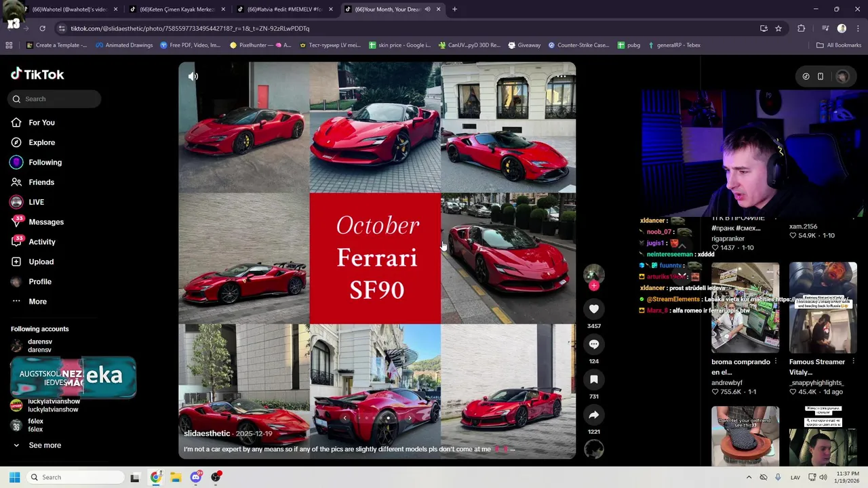Viewport: 868px width, 488px height.
Task: Open the profile avatar at top right
Action: 843,77
